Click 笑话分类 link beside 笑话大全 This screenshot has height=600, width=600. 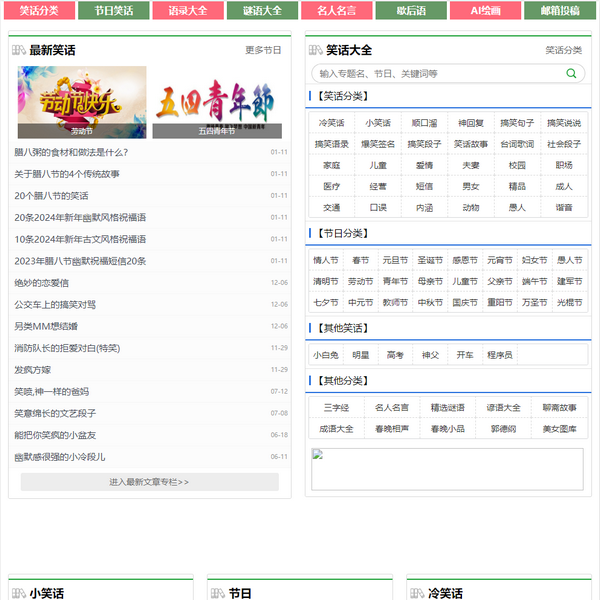[x=563, y=50]
